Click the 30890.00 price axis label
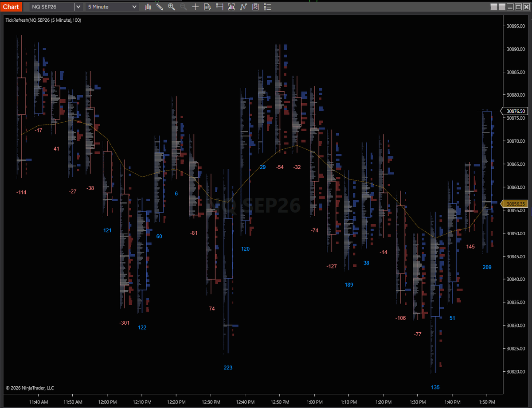 coord(516,49)
